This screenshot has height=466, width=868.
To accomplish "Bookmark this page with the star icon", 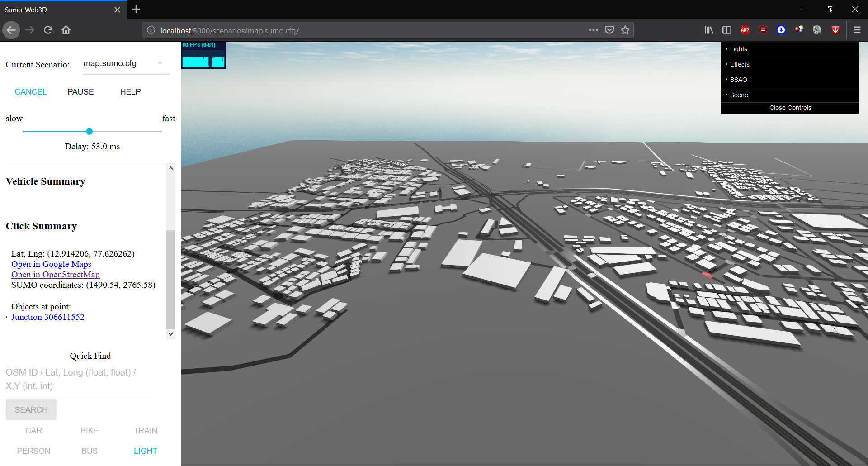I will tap(625, 30).
